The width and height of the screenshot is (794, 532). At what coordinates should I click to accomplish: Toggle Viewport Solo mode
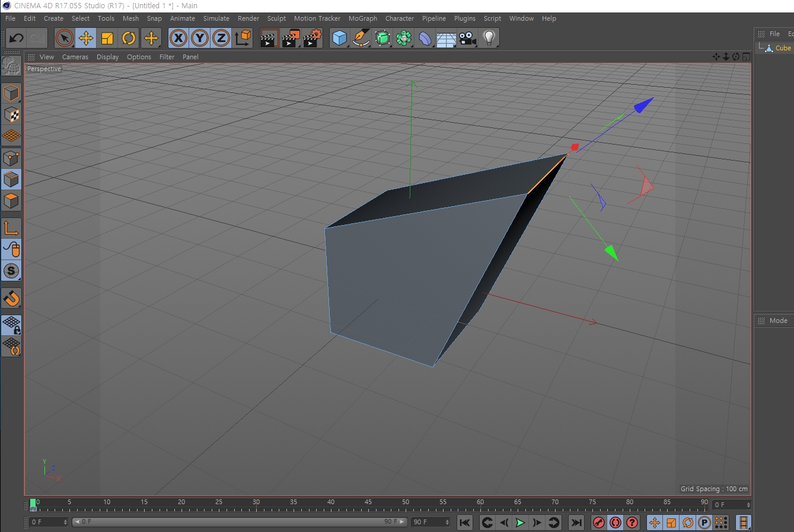[x=11, y=271]
